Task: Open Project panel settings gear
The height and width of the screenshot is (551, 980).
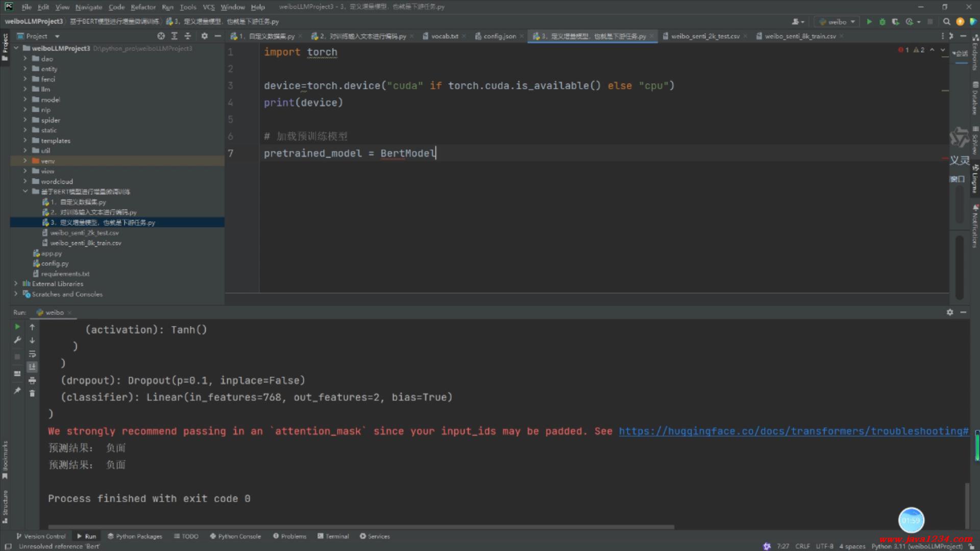Action: [204, 36]
